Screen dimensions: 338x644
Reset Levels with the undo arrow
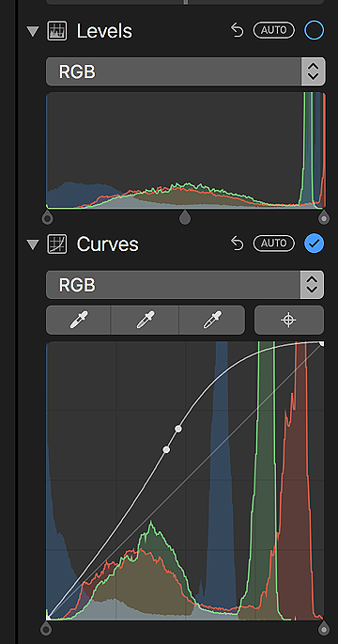tap(238, 30)
